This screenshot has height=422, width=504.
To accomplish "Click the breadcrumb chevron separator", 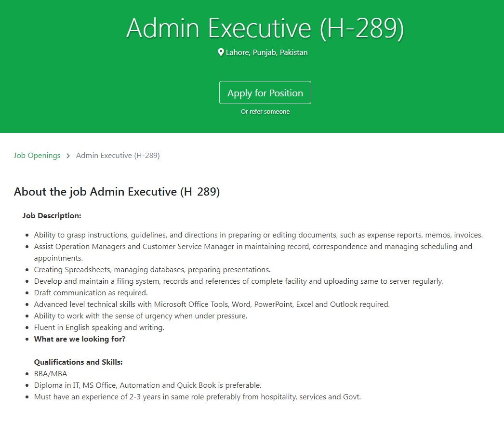I will click(68, 156).
